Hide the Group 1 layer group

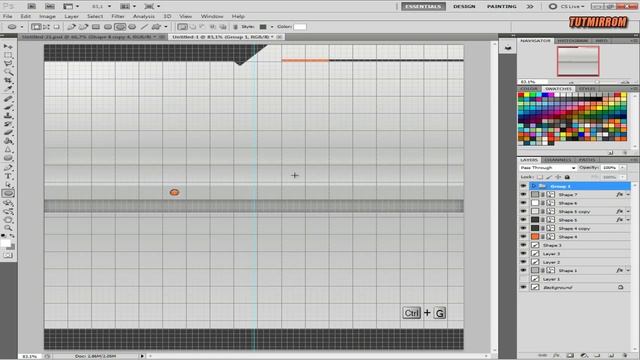point(523,186)
